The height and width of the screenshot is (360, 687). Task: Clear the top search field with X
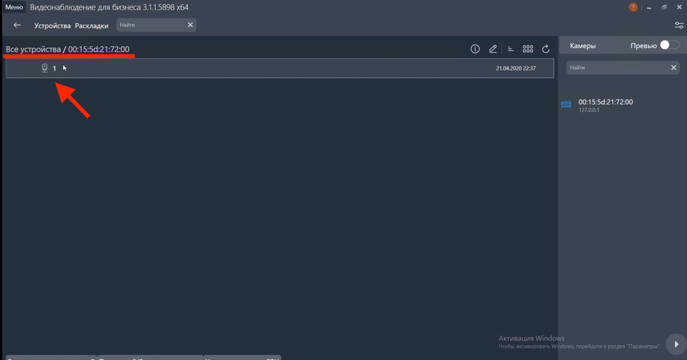(x=190, y=25)
